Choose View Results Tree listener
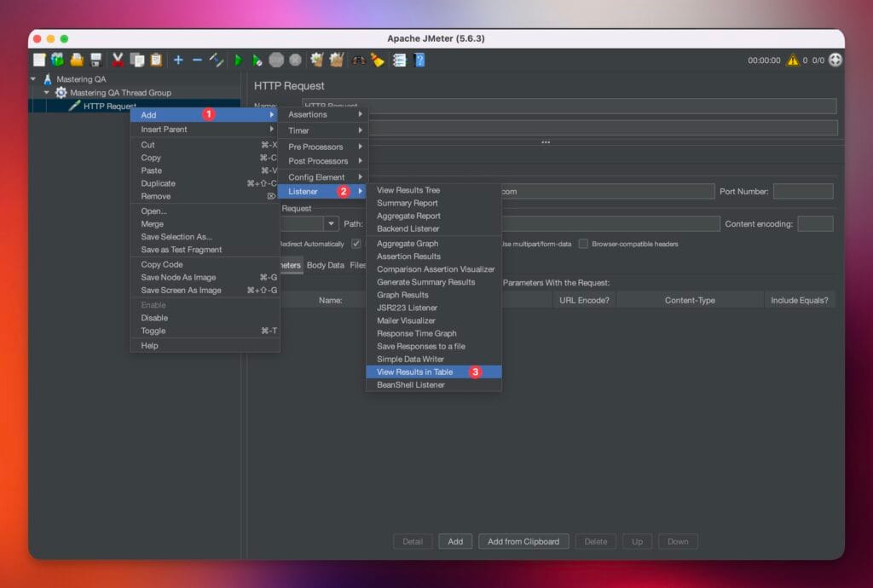873x588 pixels. click(x=434, y=190)
